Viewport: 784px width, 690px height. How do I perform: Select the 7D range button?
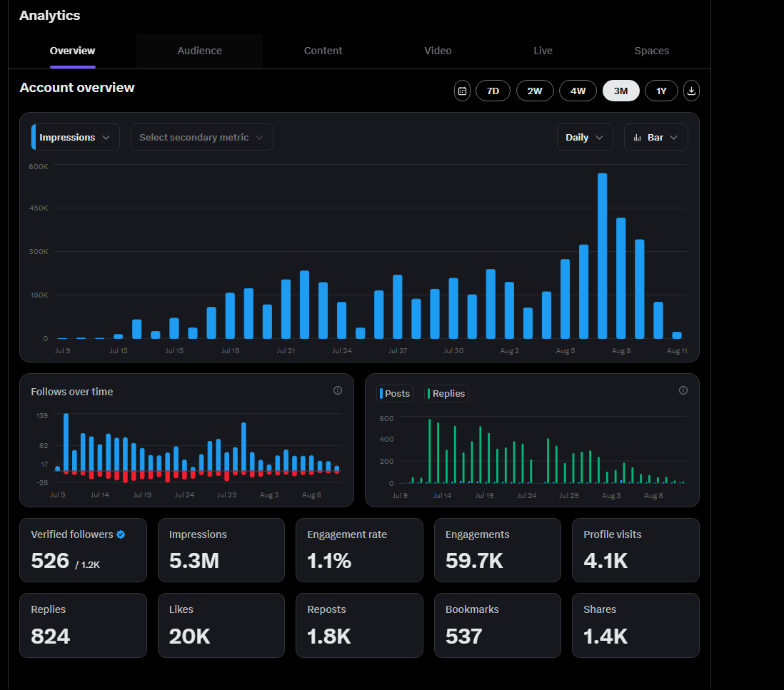coord(493,91)
